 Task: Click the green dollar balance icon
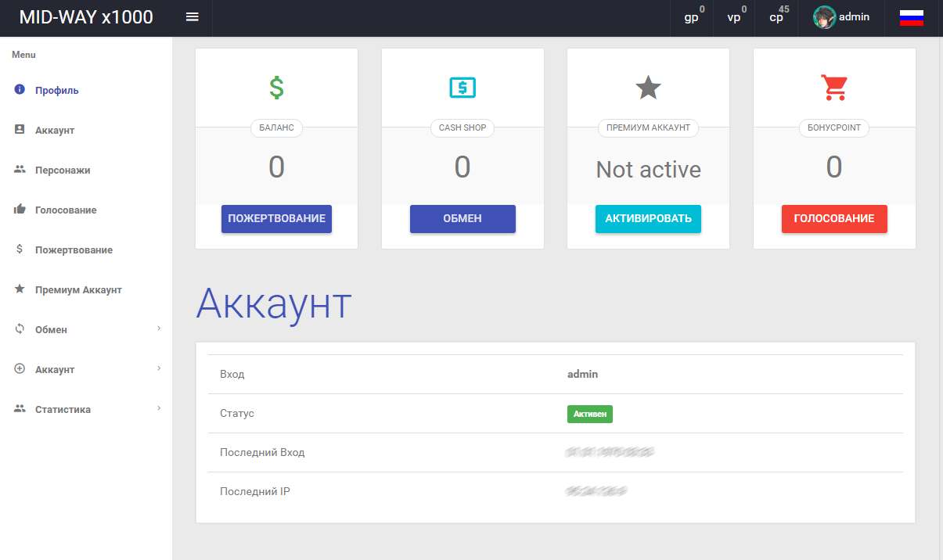[x=276, y=87]
